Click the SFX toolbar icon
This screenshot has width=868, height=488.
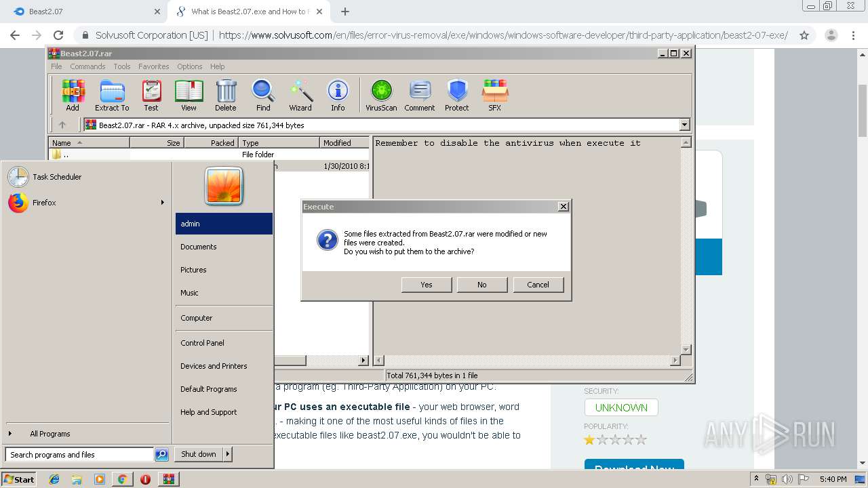[495, 95]
